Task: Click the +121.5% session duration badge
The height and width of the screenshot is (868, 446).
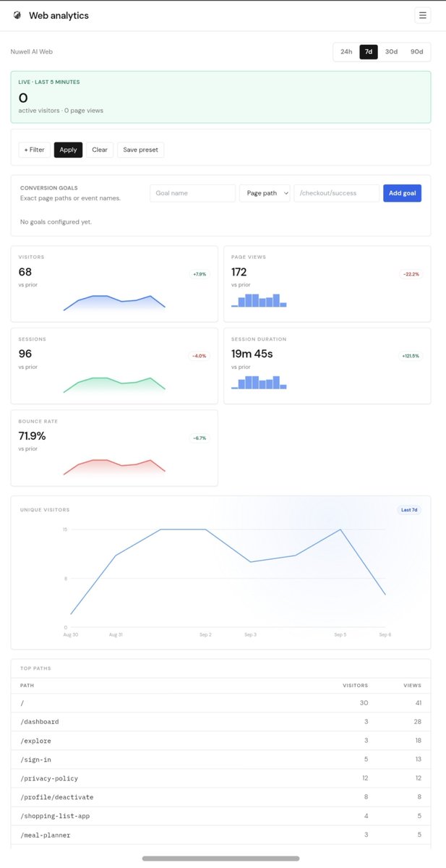Action: click(x=411, y=356)
